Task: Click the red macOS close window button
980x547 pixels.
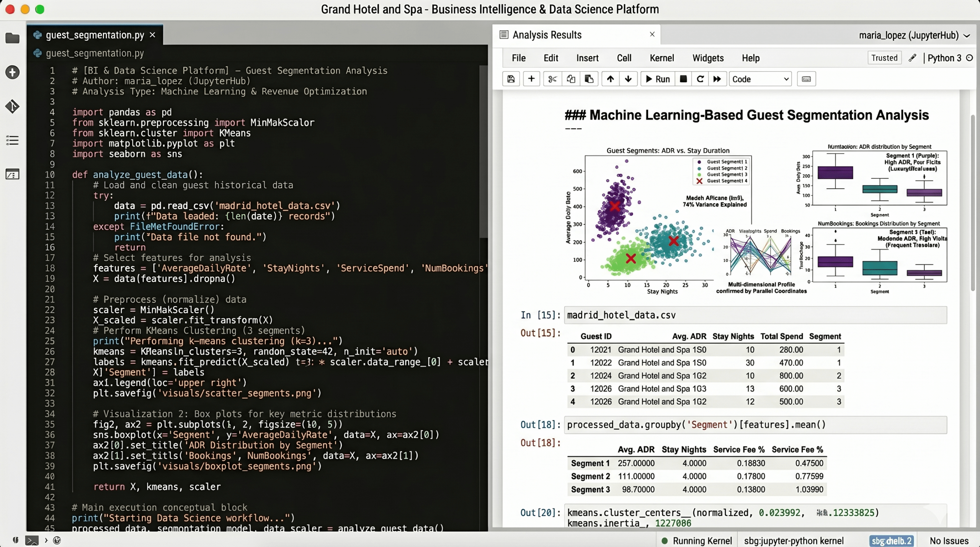Action: click(10, 9)
